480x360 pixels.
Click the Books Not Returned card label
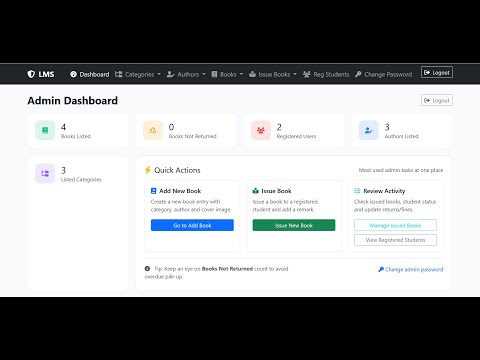tap(192, 136)
